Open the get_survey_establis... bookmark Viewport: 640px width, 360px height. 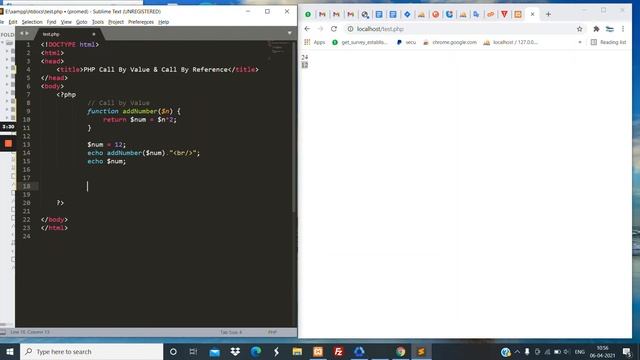[x=360, y=42]
